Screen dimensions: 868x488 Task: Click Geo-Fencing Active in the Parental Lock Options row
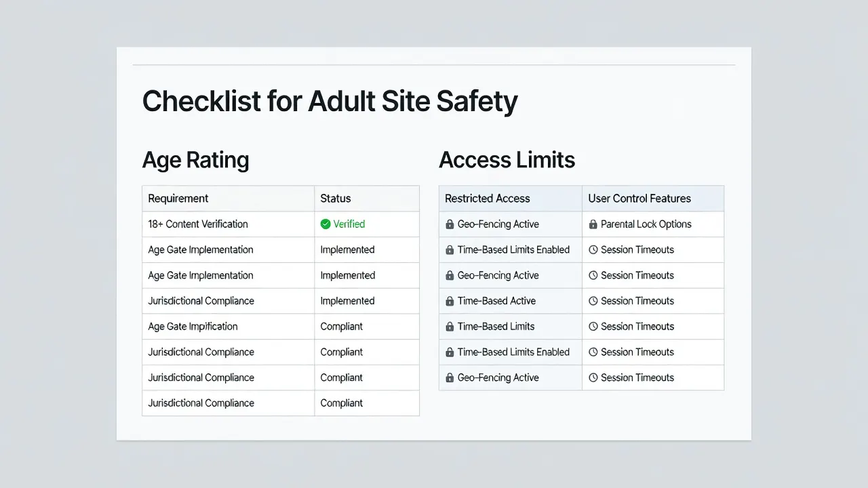point(498,224)
